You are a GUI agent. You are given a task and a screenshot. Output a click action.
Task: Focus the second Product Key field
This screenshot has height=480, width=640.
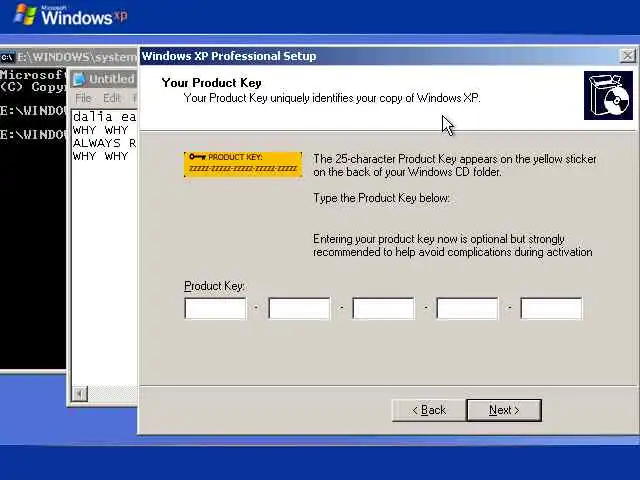click(x=299, y=308)
